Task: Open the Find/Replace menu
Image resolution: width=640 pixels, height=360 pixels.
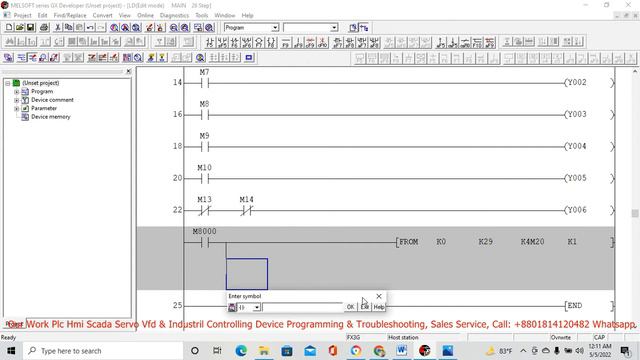Action: (x=70, y=15)
